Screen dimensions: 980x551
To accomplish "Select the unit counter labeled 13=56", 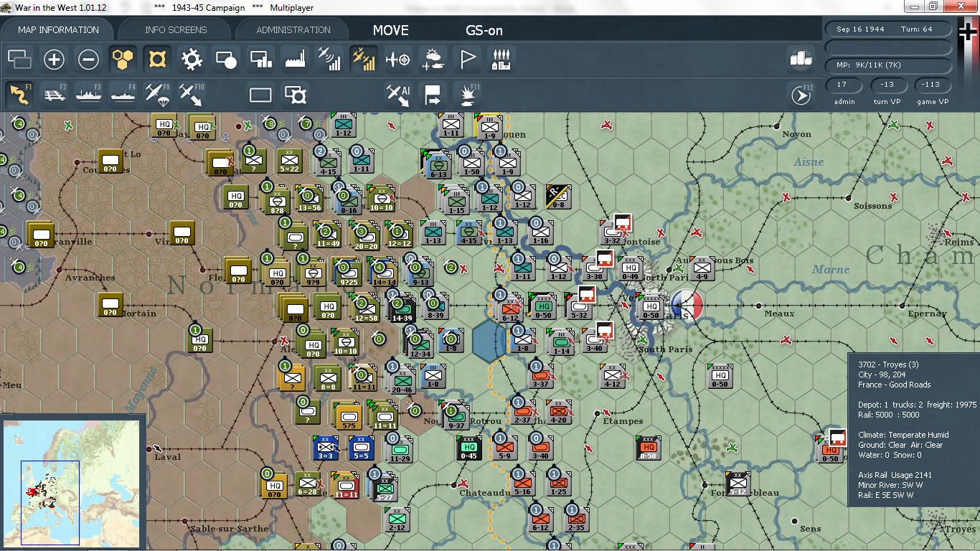I will 309,199.
